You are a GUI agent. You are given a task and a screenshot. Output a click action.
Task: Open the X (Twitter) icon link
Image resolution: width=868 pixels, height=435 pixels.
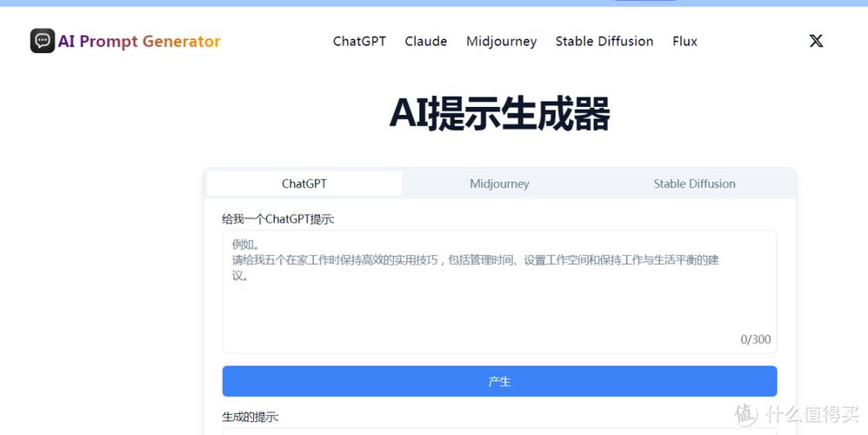[x=816, y=41]
